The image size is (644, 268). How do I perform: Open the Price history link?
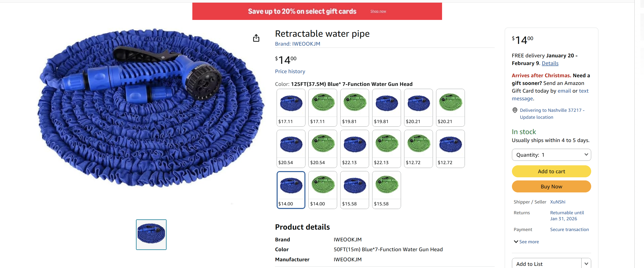[x=290, y=71]
